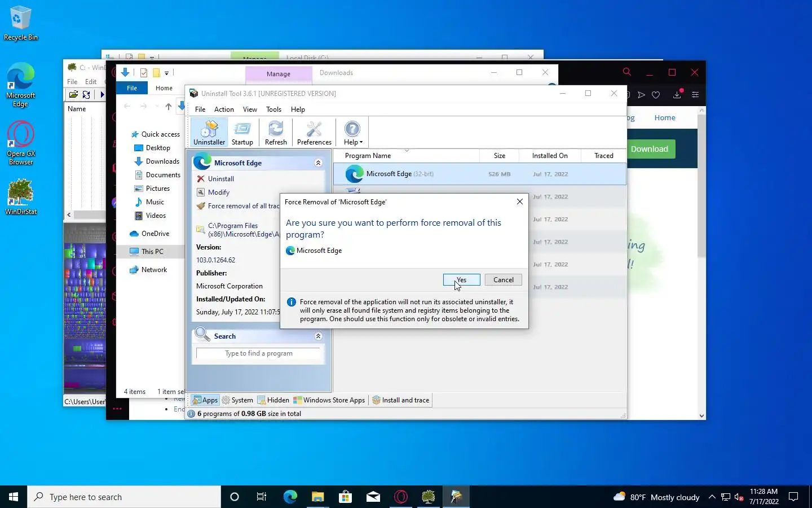The width and height of the screenshot is (812, 508).
Task: Expand the Help toolbar dropdown
Action: (x=353, y=133)
